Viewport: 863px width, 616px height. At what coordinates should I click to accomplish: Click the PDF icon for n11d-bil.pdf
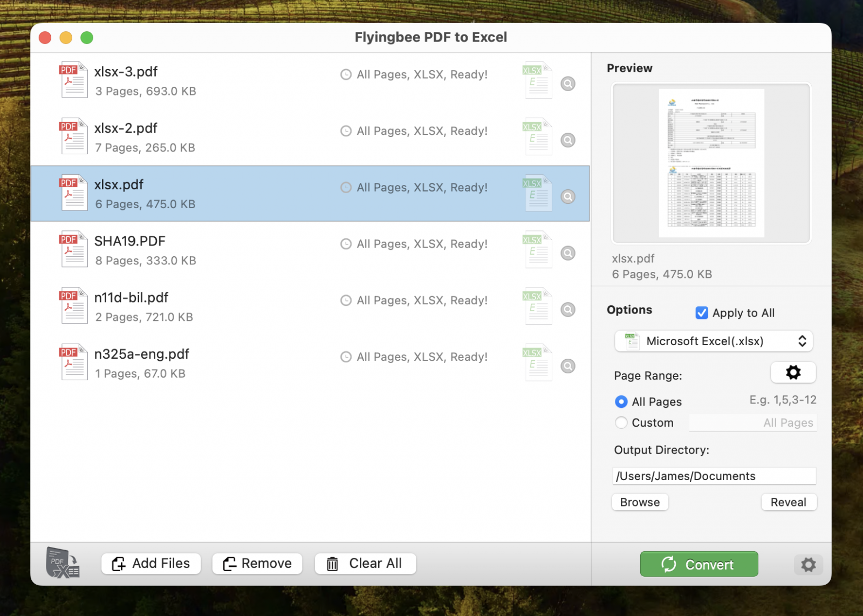tap(73, 306)
